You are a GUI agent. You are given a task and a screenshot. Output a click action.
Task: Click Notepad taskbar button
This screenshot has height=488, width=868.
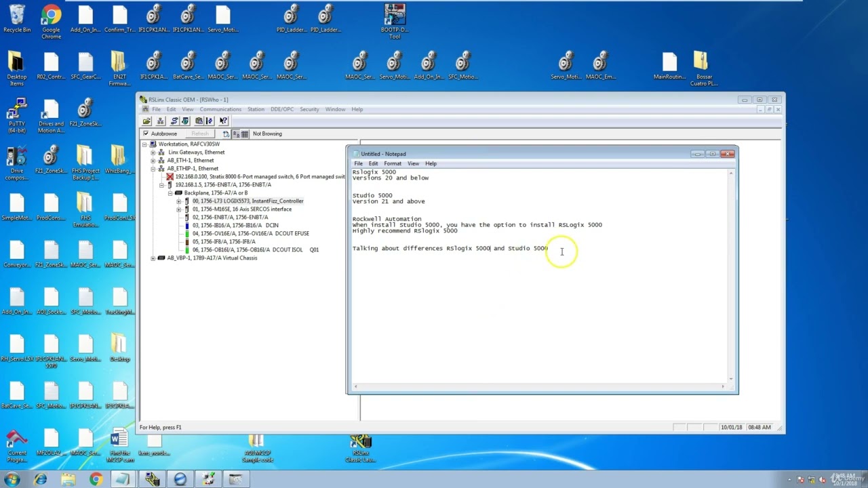(124, 479)
